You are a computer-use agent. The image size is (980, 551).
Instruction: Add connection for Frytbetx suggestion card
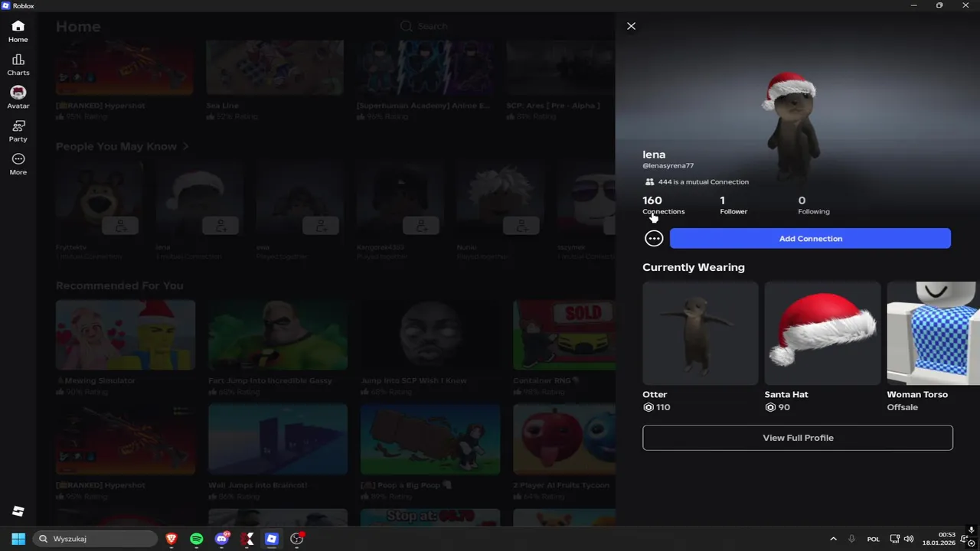click(x=120, y=226)
